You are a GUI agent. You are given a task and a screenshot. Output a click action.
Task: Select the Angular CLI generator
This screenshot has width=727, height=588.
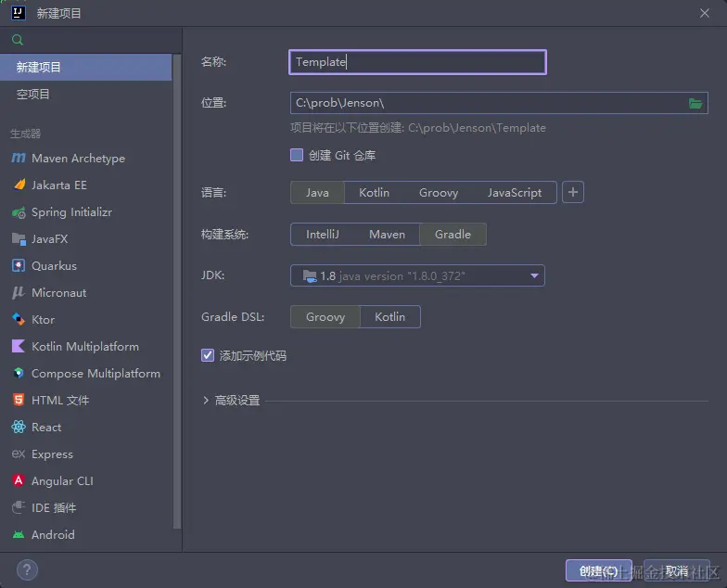click(x=85, y=480)
